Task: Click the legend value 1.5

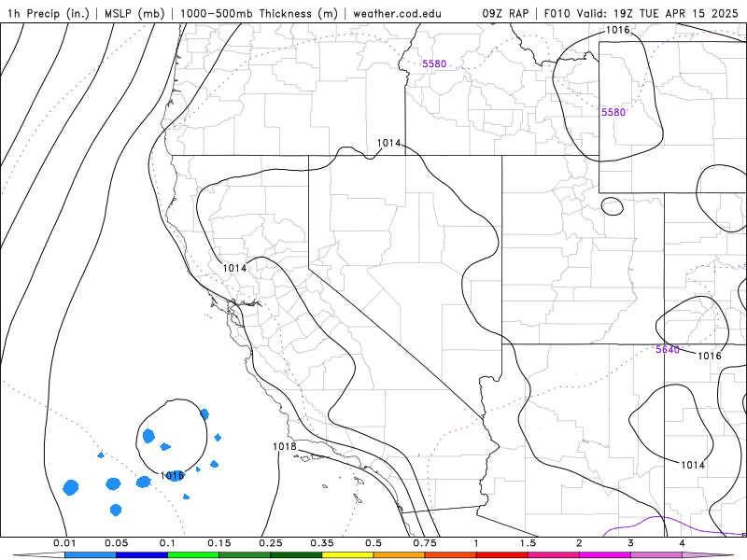Action: coord(528,543)
